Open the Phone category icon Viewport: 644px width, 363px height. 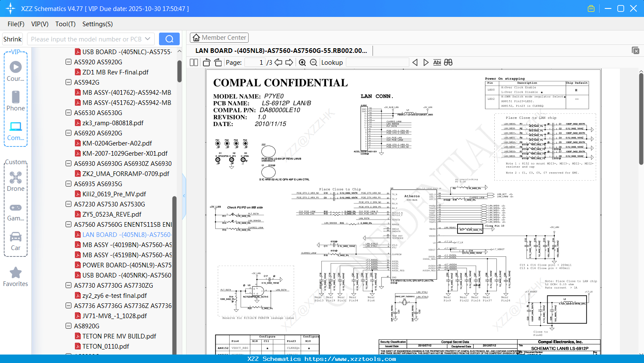coord(16,97)
